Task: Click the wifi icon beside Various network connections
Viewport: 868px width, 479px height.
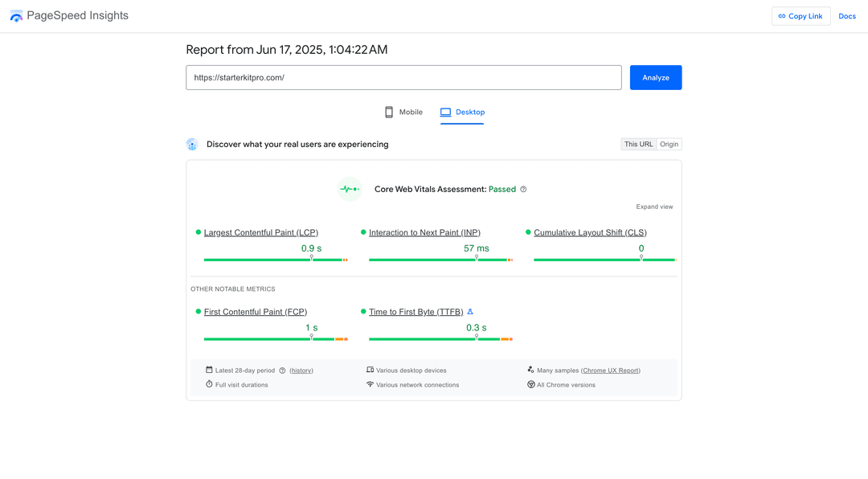Action: pyautogui.click(x=370, y=384)
